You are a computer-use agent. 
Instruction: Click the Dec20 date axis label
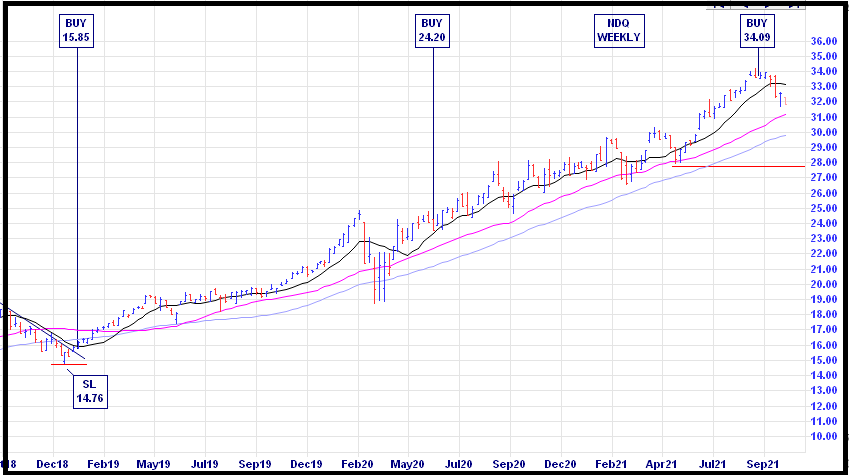click(560, 464)
